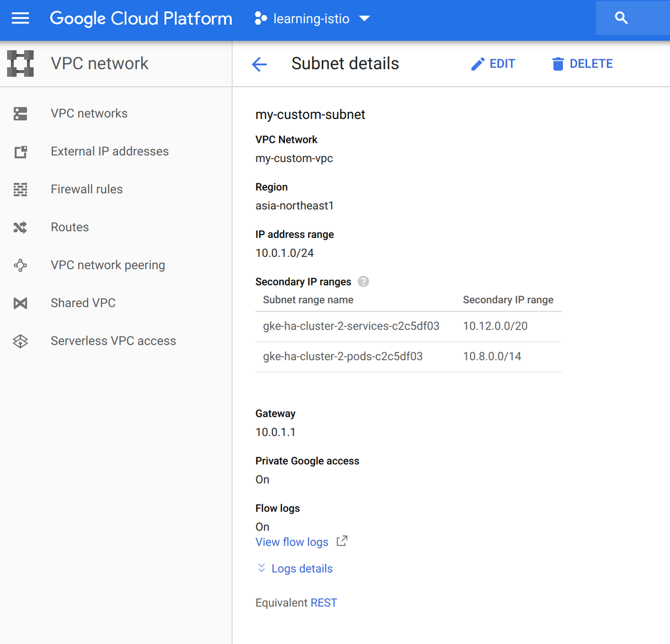The image size is (670, 644).
Task: Click the my-custom-subnet name
Action: (310, 115)
